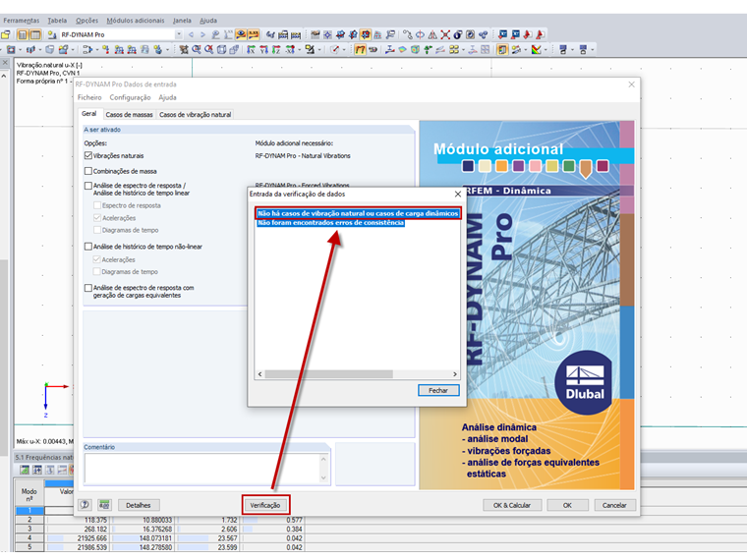Image resolution: width=747 pixels, height=560 pixels.
Task: Click the zoom window magnifier icon
Action: click(x=197, y=49)
